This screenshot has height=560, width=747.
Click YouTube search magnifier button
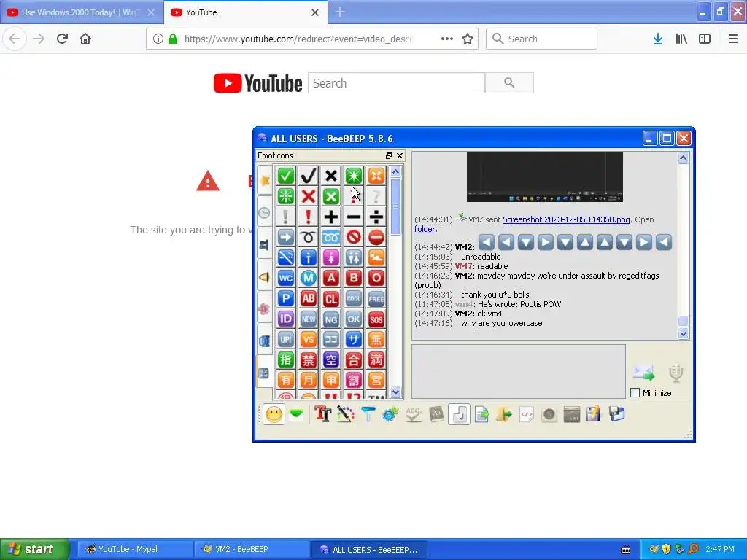click(x=509, y=83)
